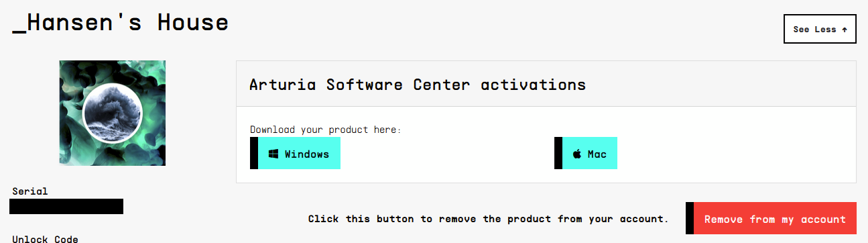Open the Hansen's House product artwork

(113, 113)
